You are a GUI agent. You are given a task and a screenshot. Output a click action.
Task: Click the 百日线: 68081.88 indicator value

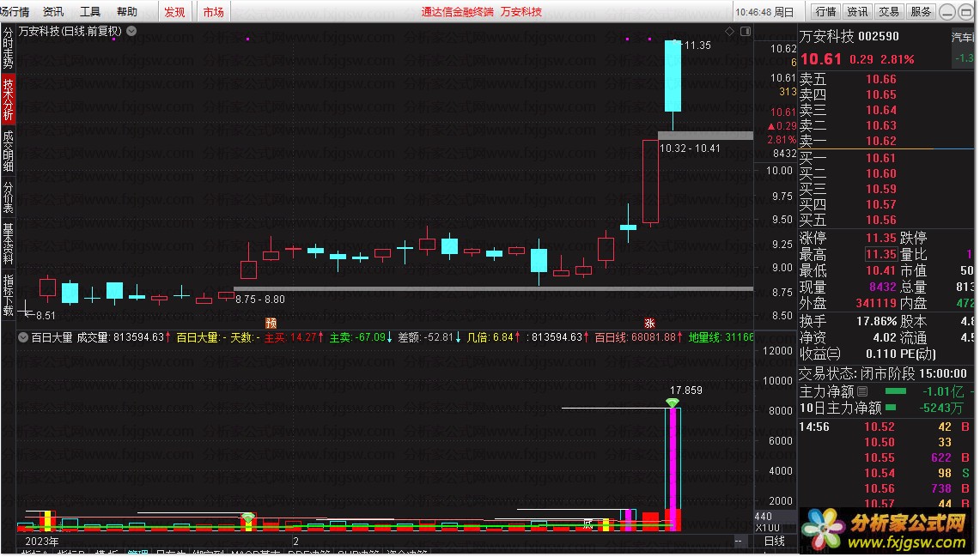[638, 337]
